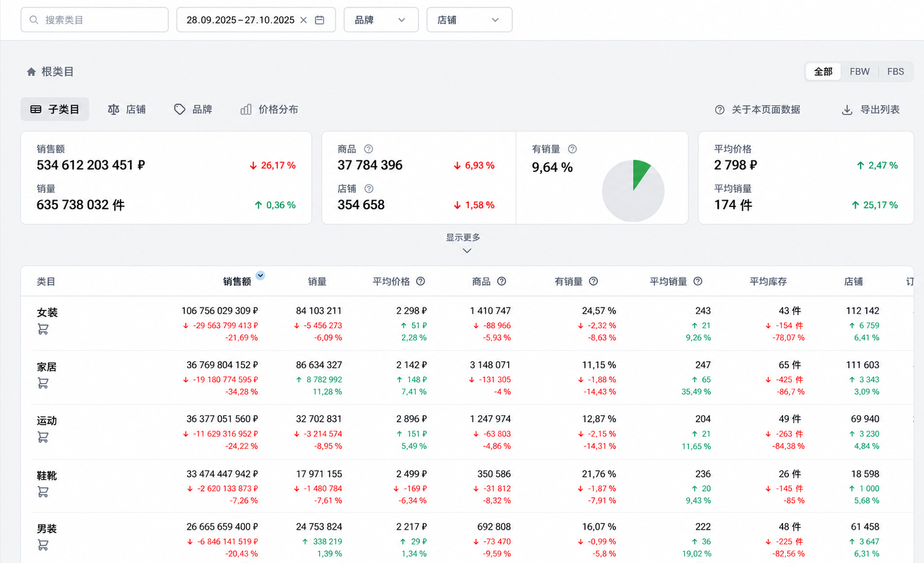924x563 pixels.
Task: Click the 根类目 breadcrumb text
Action: click(57, 72)
